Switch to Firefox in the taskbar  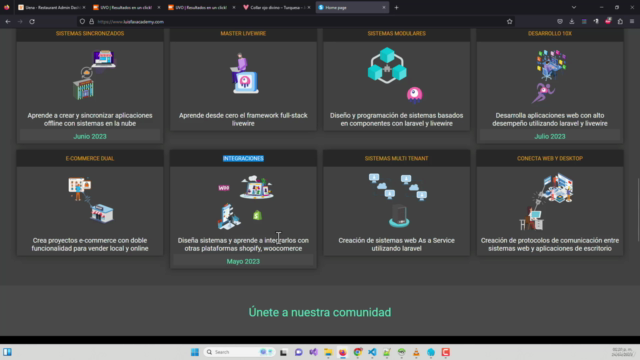(342, 352)
